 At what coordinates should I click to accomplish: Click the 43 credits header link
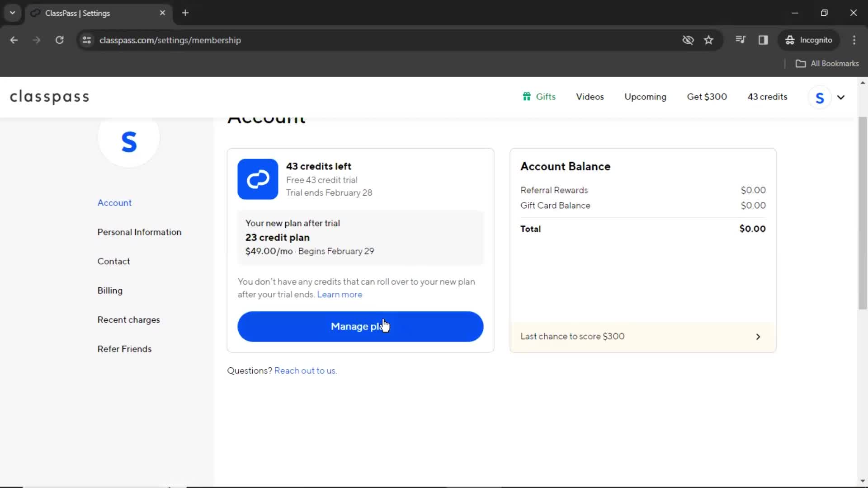[x=767, y=97]
